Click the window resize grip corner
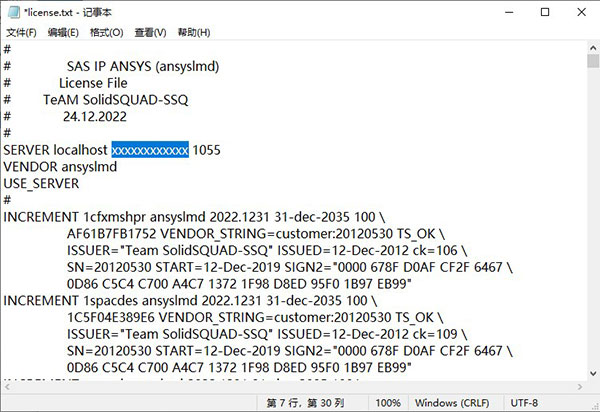600x412 pixels. coord(595,406)
